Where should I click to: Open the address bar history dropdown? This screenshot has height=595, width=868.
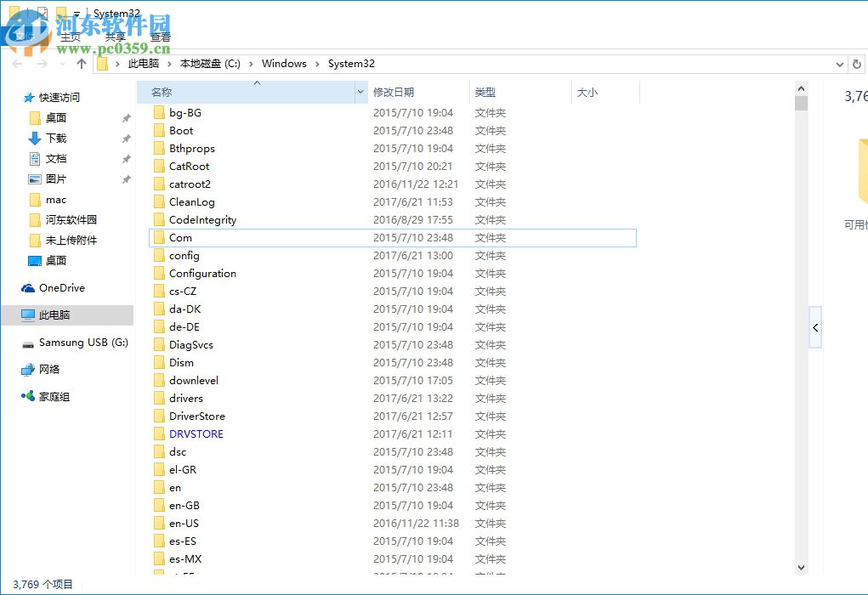click(x=839, y=64)
